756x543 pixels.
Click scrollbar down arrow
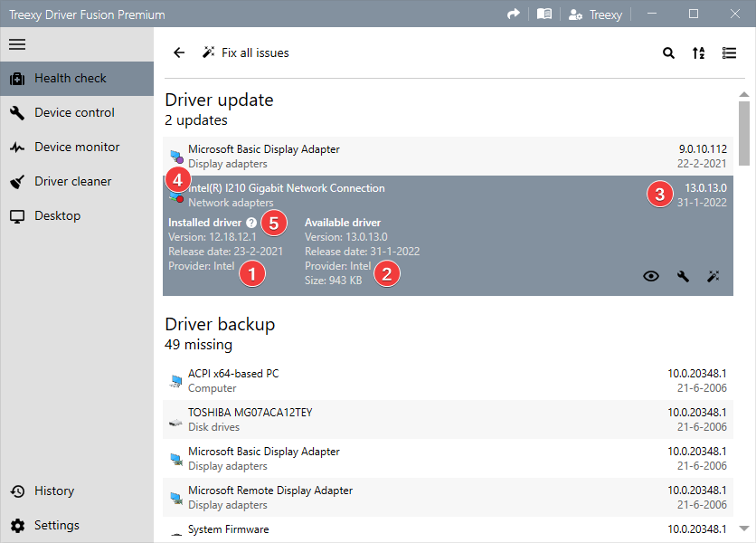click(x=744, y=528)
